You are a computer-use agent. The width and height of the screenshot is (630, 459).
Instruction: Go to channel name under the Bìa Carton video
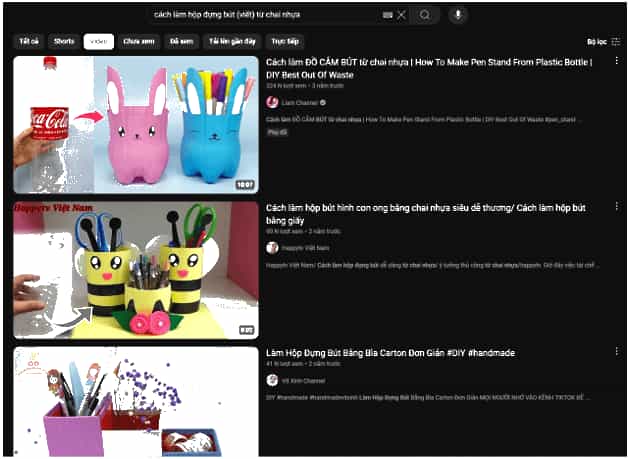pos(303,381)
